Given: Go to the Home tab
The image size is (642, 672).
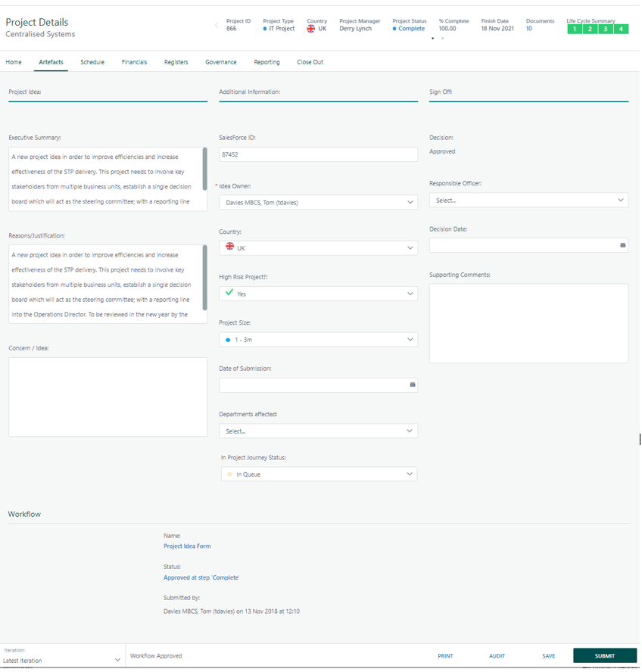Looking at the screenshot, I should (x=14, y=62).
